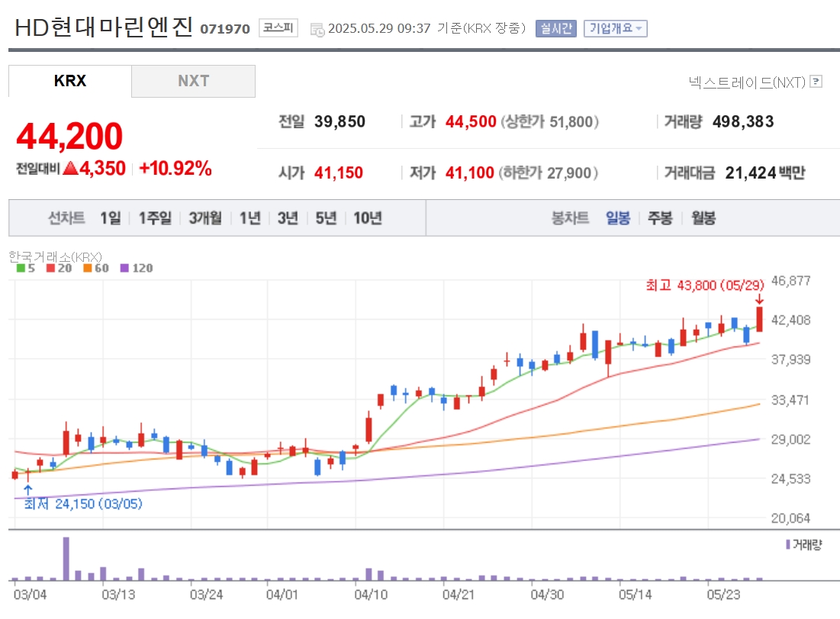Viewport: 840px width, 619px height.
Task: Click the 최저 24,150 (03/05) chart label
Action: (83, 504)
